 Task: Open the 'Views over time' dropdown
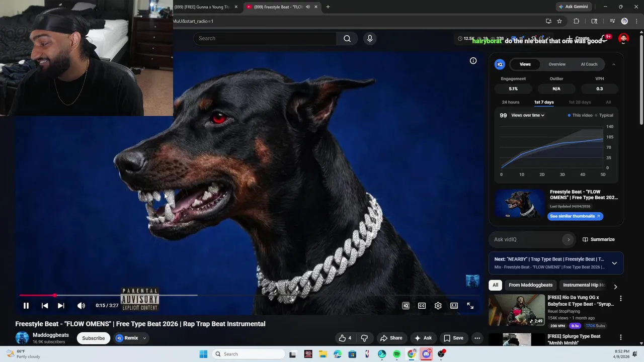pos(528,115)
